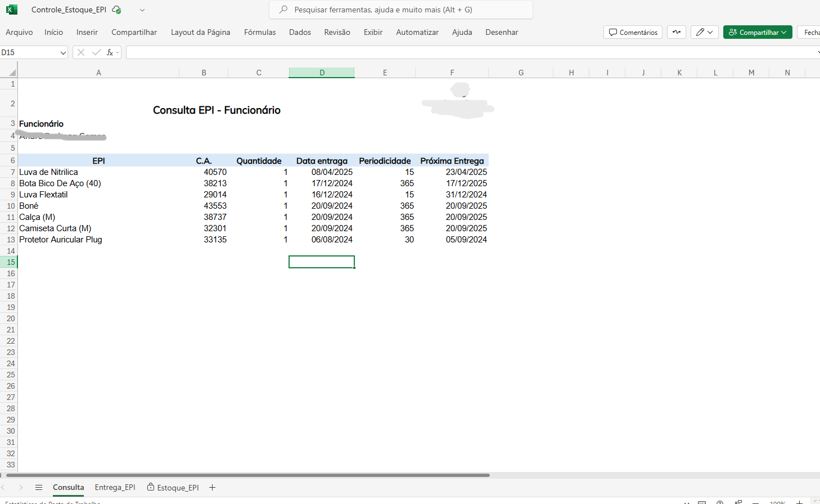Open the Revisão ribbon tab
Screen dimensions: 820x504
[x=337, y=32]
